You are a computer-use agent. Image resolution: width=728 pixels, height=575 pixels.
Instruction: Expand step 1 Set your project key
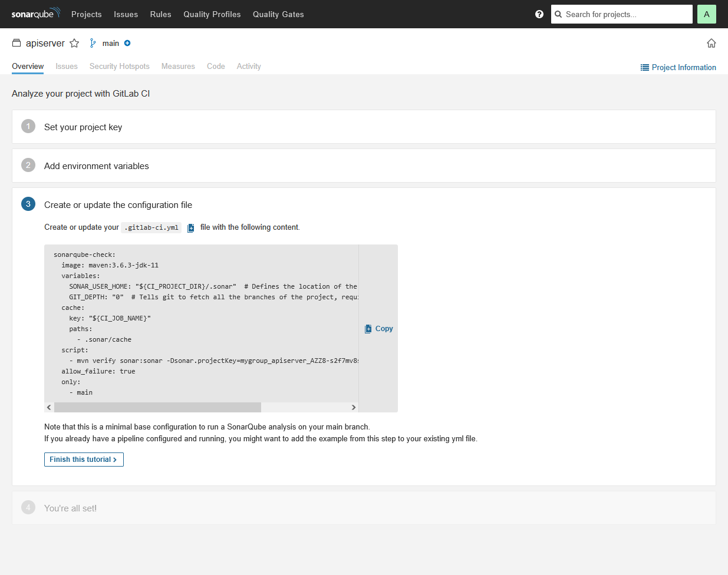[364, 127]
